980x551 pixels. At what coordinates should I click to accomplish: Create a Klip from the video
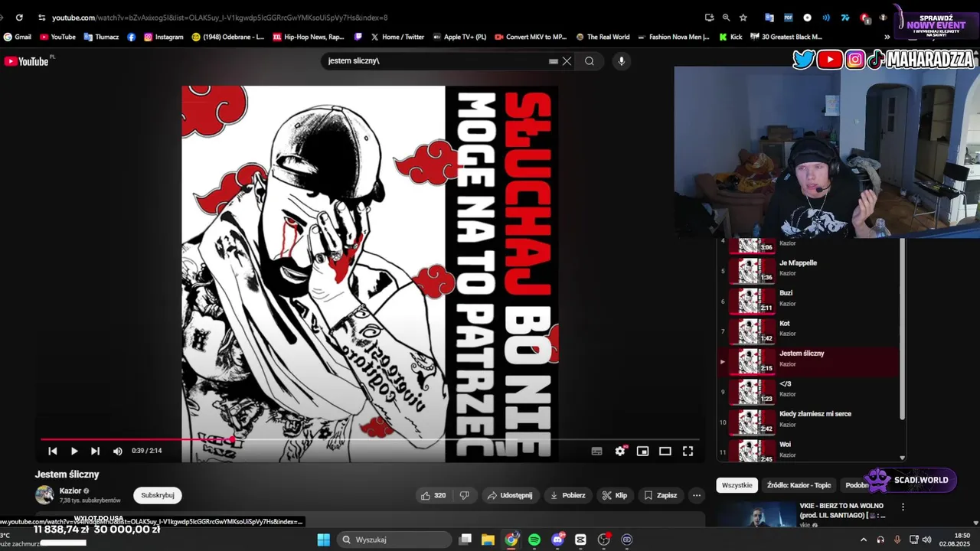614,495
